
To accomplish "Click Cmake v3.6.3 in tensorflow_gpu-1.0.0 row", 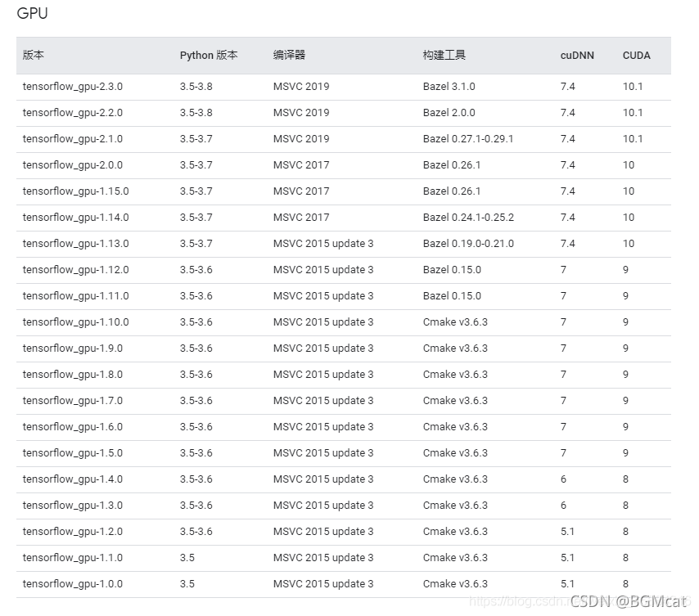I will [x=455, y=584].
